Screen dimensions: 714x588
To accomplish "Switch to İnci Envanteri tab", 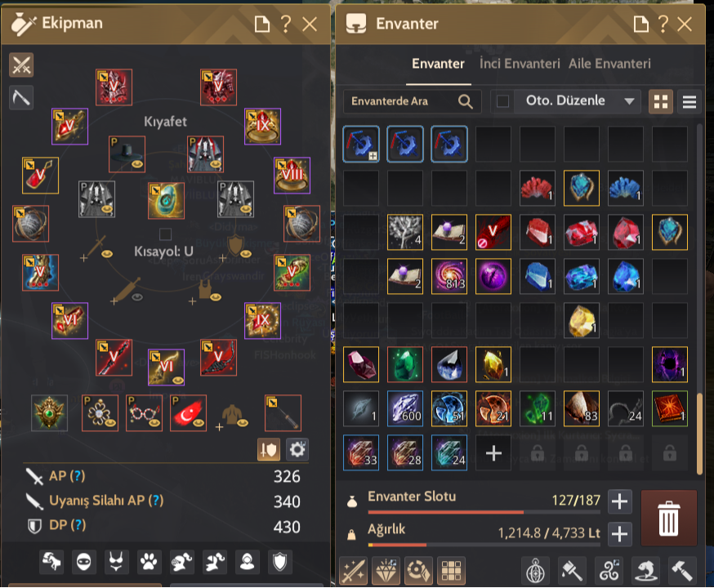I will click(520, 64).
